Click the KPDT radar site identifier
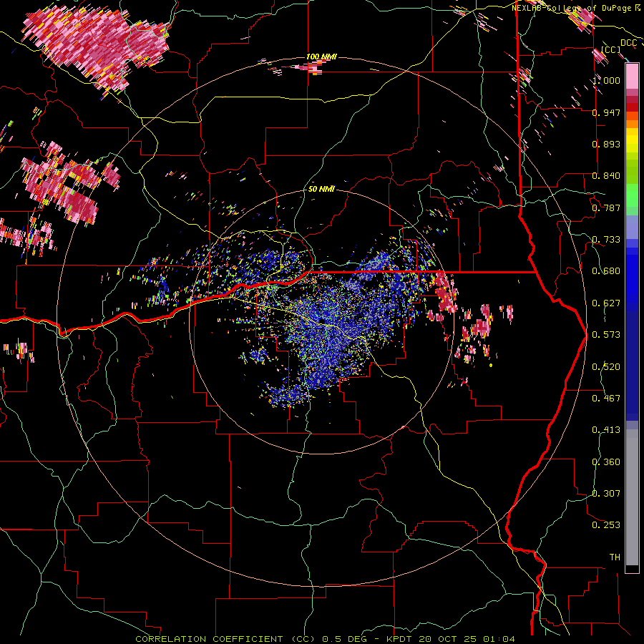The image size is (644, 644). (x=401, y=639)
